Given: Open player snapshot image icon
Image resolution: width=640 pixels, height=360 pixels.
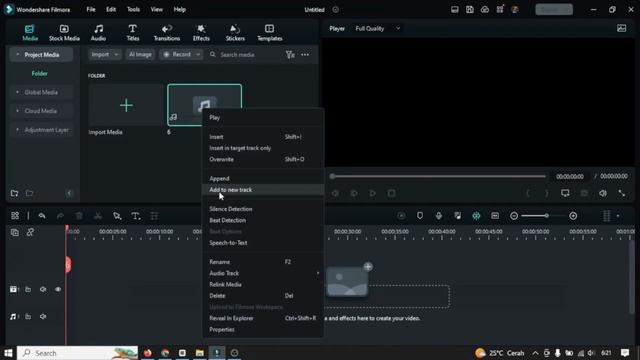Looking at the screenshot, I should click(621, 28).
